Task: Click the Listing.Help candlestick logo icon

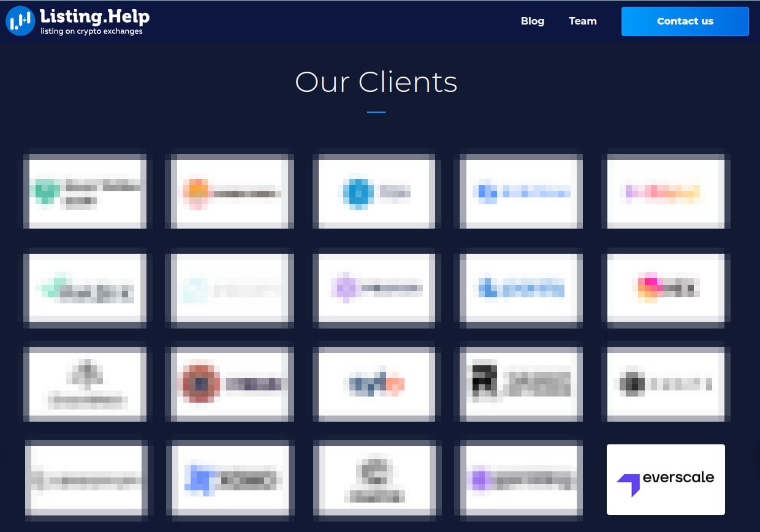Action: point(20,21)
